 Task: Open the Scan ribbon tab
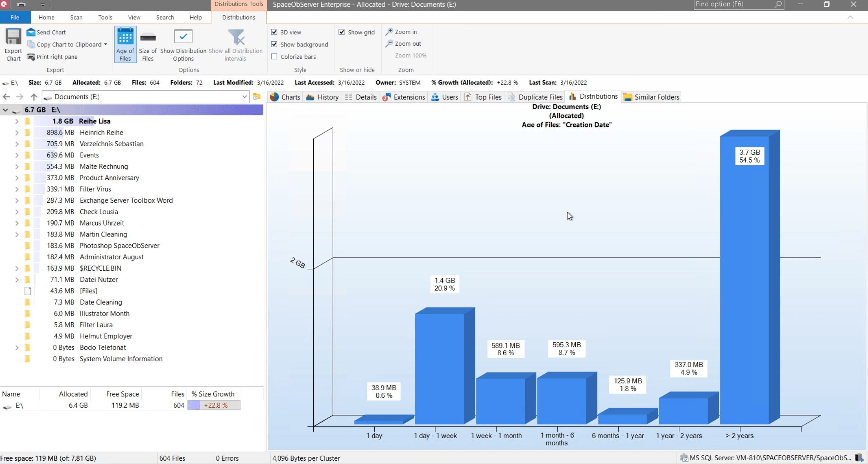pyautogui.click(x=76, y=17)
